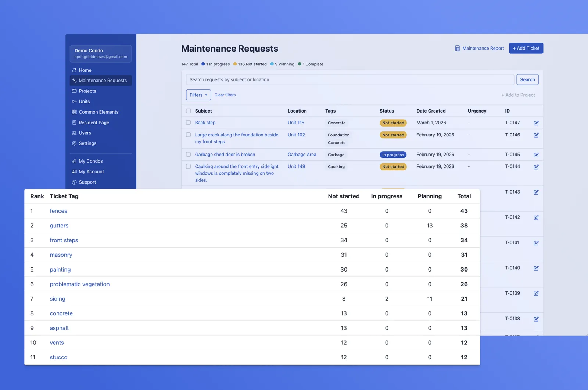Open the Filters dropdown
The width and height of the screenshot is (588, 390).
click(198, 95)
